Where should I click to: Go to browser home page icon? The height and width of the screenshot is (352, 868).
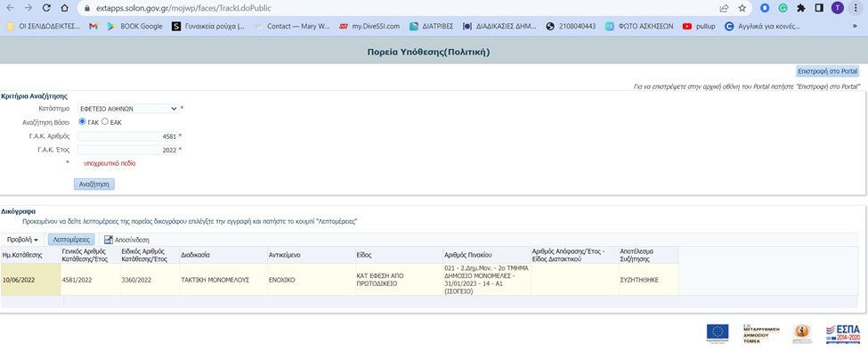pyautogui.click(x=65, y=8)
